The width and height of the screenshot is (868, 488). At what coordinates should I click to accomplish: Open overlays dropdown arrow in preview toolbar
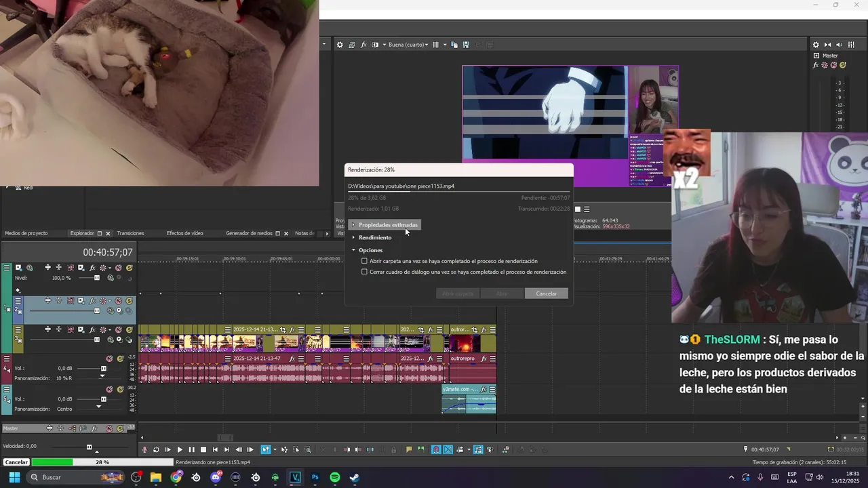click(445, 45)
